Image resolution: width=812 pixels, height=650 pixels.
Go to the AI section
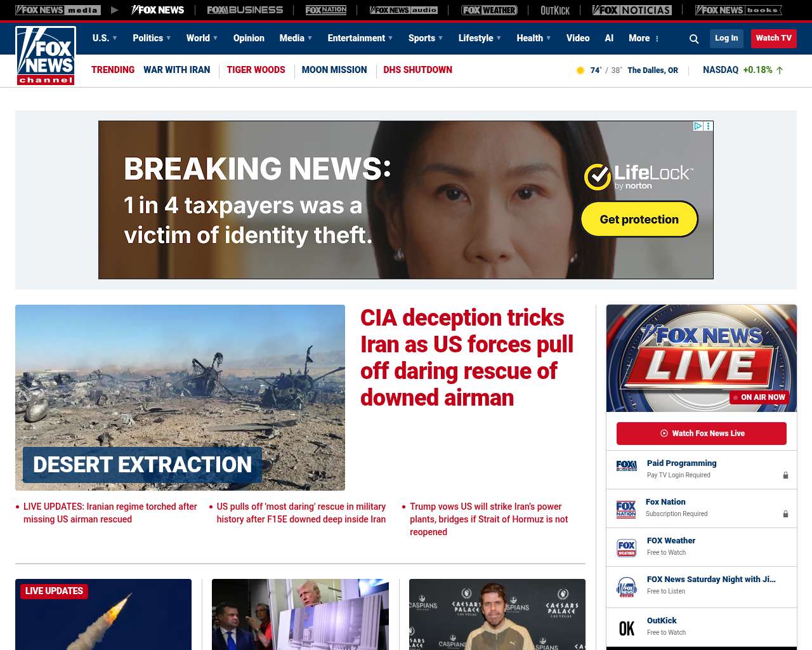point(609,38)
